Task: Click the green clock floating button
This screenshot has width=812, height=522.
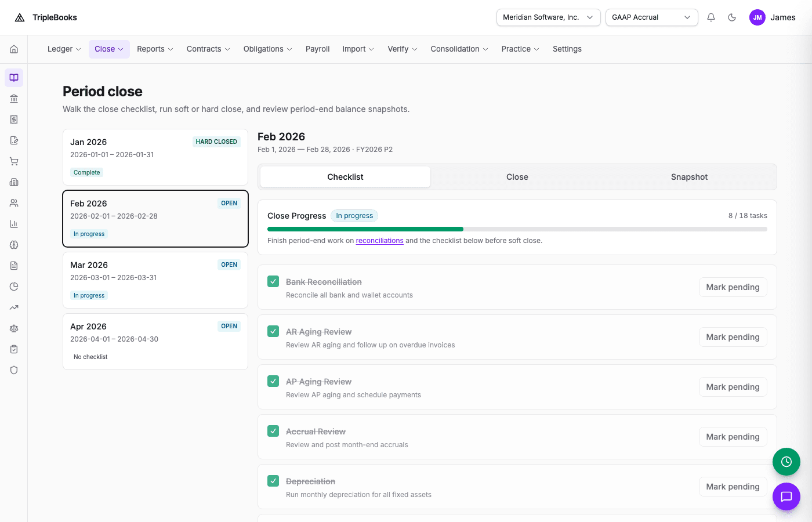Action: coord(786,462)
